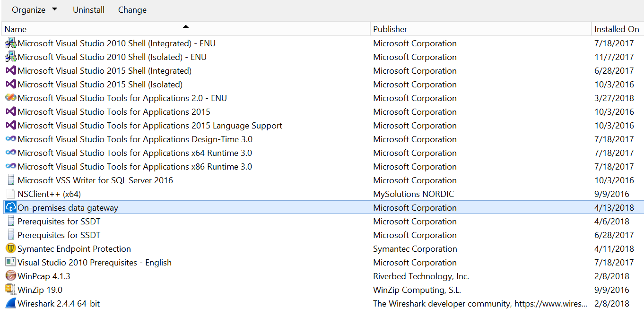
Task: Select the Wireshark 2.4.4 64-bit name
Action: [x=59, y=304]
